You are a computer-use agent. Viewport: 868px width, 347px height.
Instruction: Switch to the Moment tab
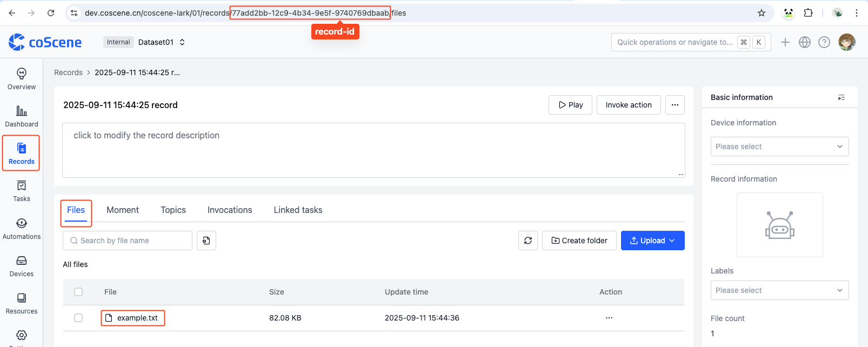point(123,210)
